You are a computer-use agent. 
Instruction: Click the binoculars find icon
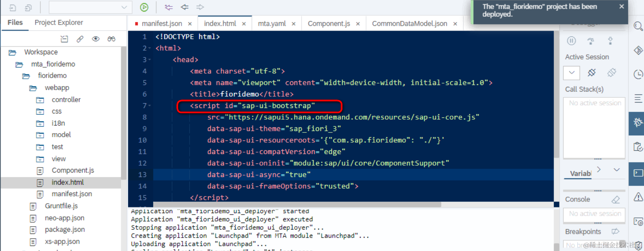point(111,39)
